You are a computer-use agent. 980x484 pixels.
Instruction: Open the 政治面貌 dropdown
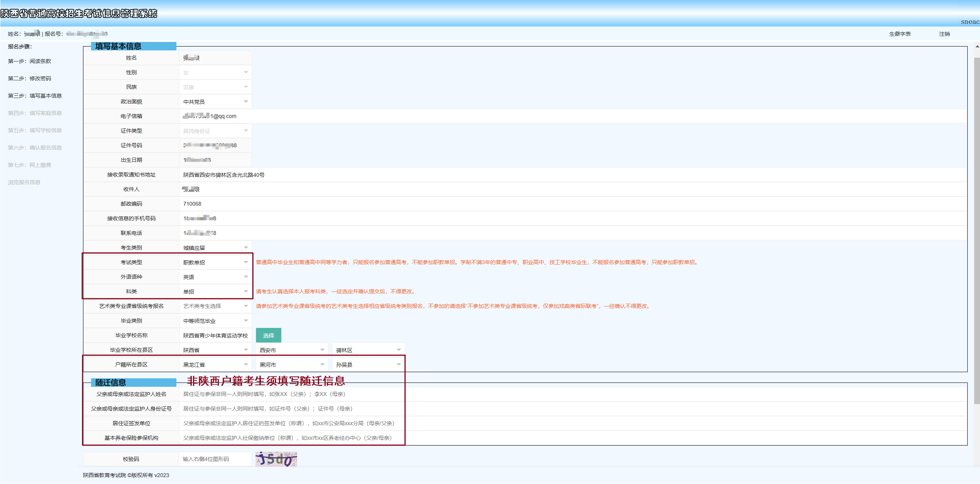[x=215, y=102]
